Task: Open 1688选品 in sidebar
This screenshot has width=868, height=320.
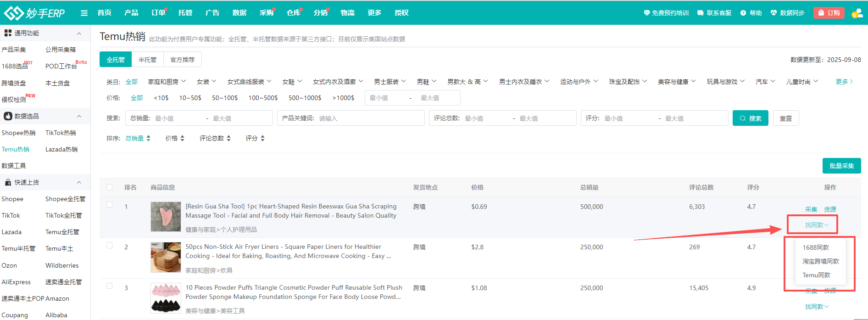Action: [15, 66]
